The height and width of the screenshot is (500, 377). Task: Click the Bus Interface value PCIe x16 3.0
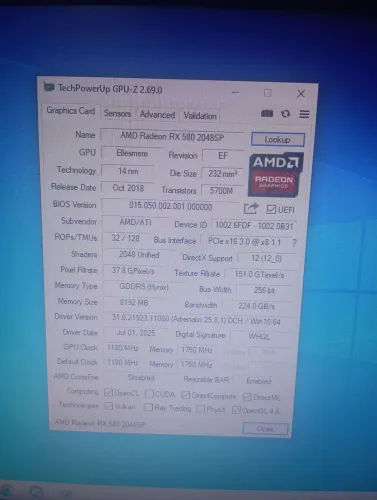point(244,242)
